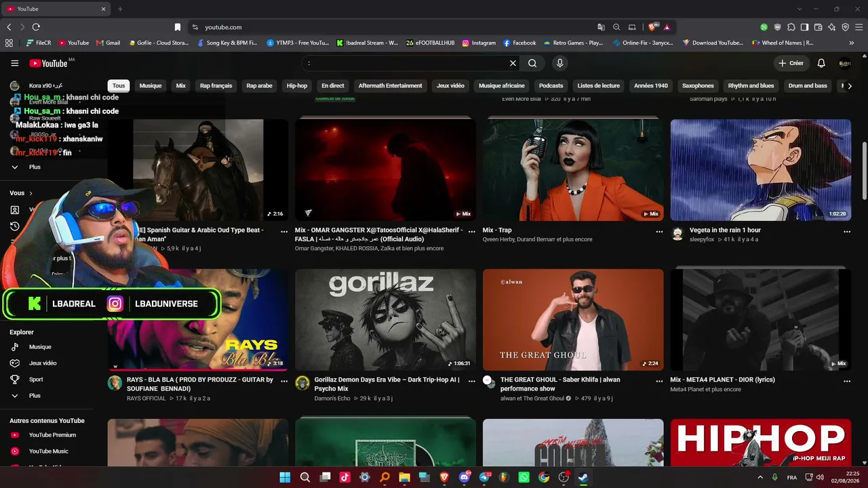Open FileCR bookmark
868x488 pixels.
click(x=39, y=43)
